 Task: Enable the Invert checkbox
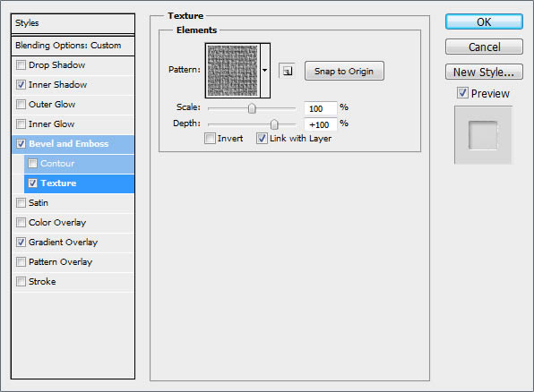pyautogui.click(x=210, y=139)
